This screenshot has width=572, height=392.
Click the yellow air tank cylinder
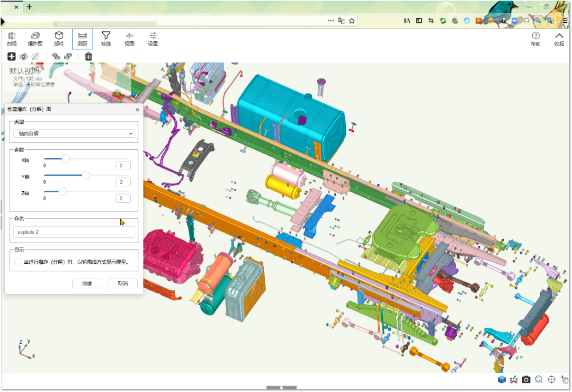point(283,186)
